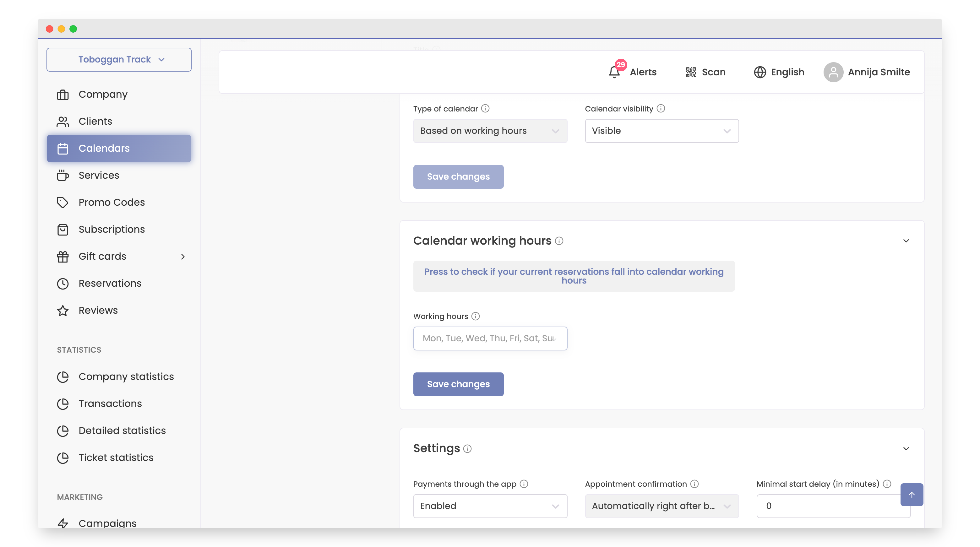
Task: Click the Alerts bell icon
Action: (614, 72)
